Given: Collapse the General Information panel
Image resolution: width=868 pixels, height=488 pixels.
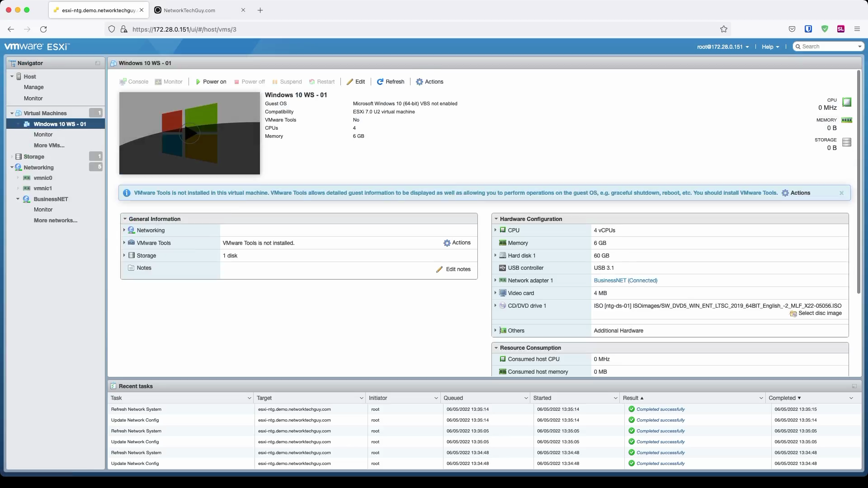Looking at the screenshot, I should coord(124,219).
